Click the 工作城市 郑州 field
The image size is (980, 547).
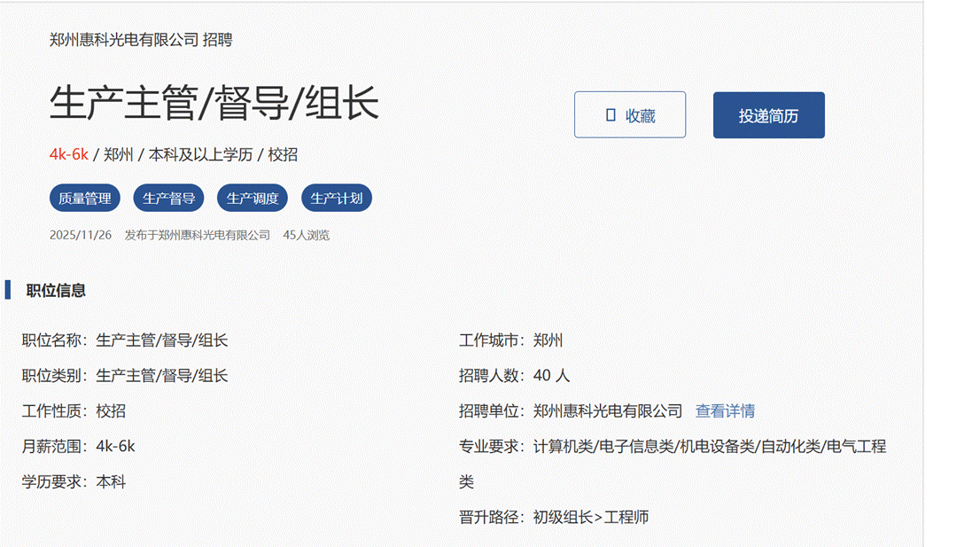[511, 340]
